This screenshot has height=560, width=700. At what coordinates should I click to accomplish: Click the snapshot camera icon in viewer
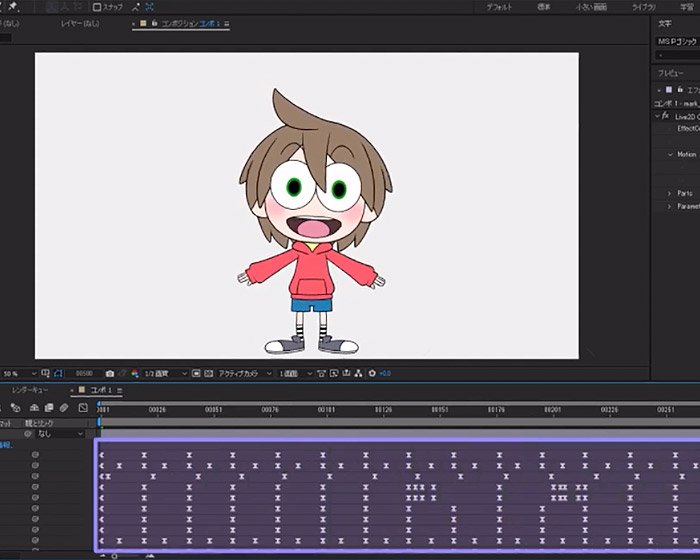pyautogui.click(x=109, y=373)
